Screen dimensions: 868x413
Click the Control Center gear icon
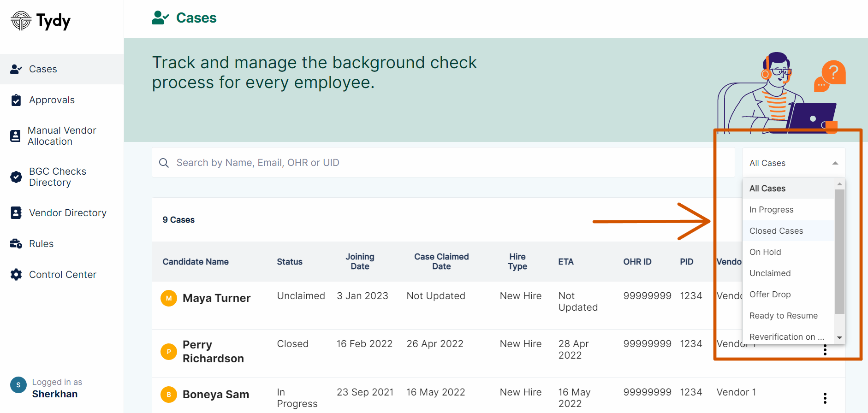[16, 275]
